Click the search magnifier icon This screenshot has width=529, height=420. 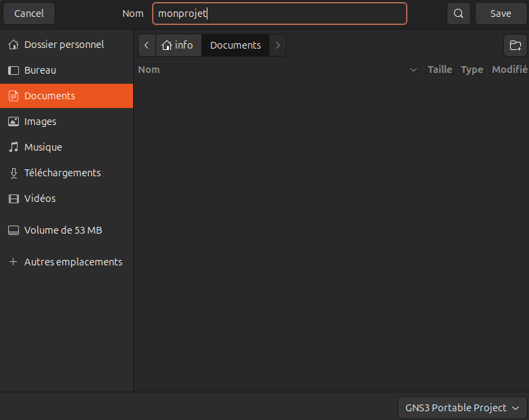click(459, 14)
